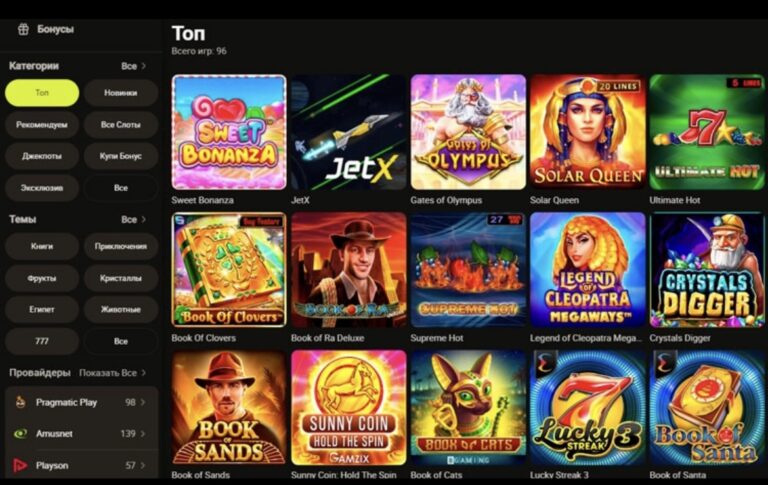Expand all categories via Все arrow
This screenshot has width=768, height=485.
pyautogui.click(x=134, y=66)
